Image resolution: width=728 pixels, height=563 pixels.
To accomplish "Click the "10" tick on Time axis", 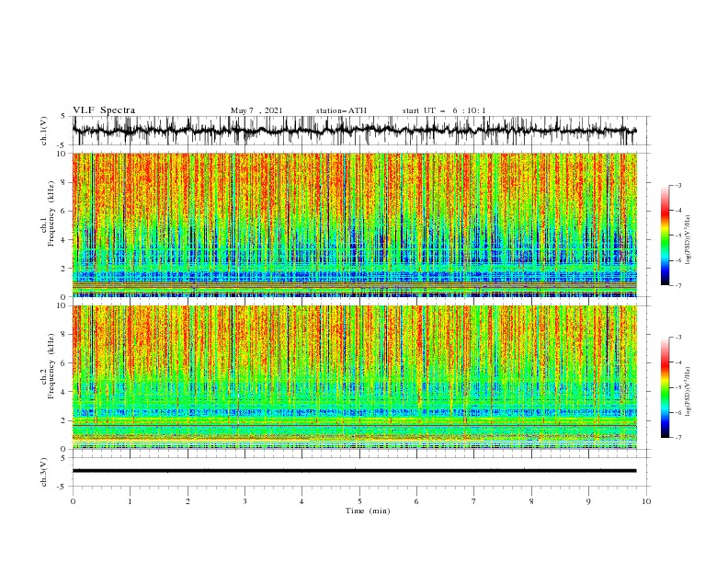I will [x=646, y=501].
